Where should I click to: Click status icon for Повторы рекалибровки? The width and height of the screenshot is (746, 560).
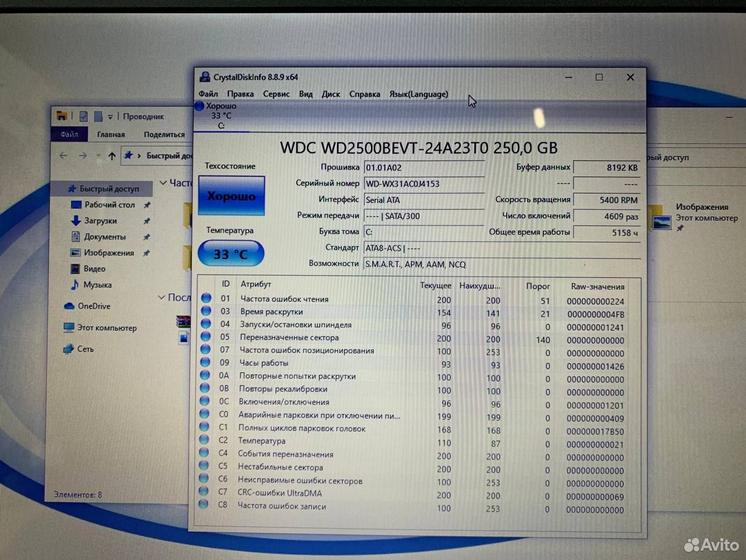pyautogui.click(x=205, y=388)
